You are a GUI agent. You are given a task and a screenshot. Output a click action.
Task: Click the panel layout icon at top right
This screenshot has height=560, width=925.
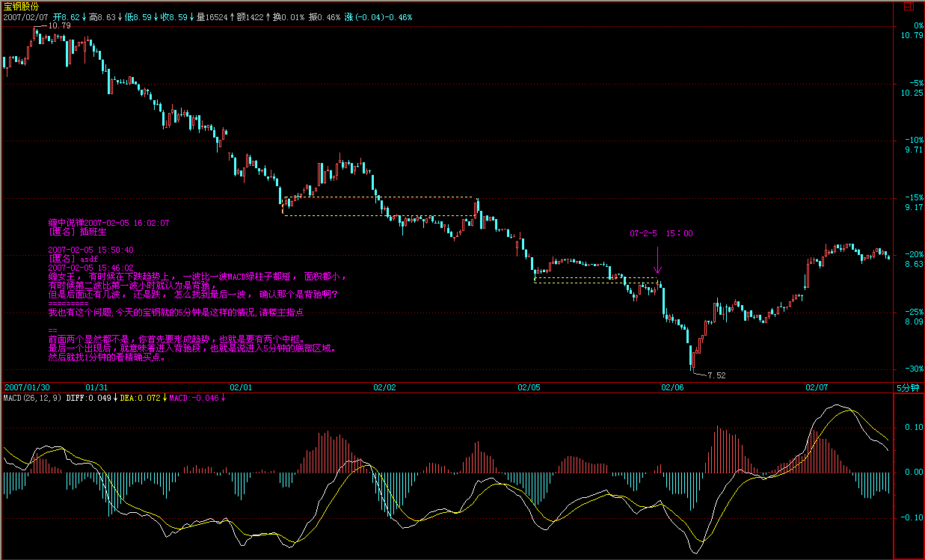(x=909, y=5)
